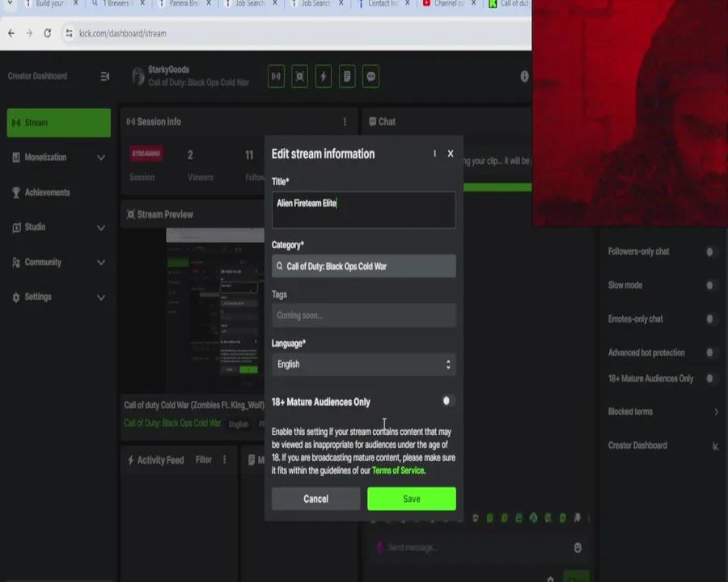This screenshot has height=582, width=728.
Task: Go back using the browser back arrow
Action: pos(11,33)
